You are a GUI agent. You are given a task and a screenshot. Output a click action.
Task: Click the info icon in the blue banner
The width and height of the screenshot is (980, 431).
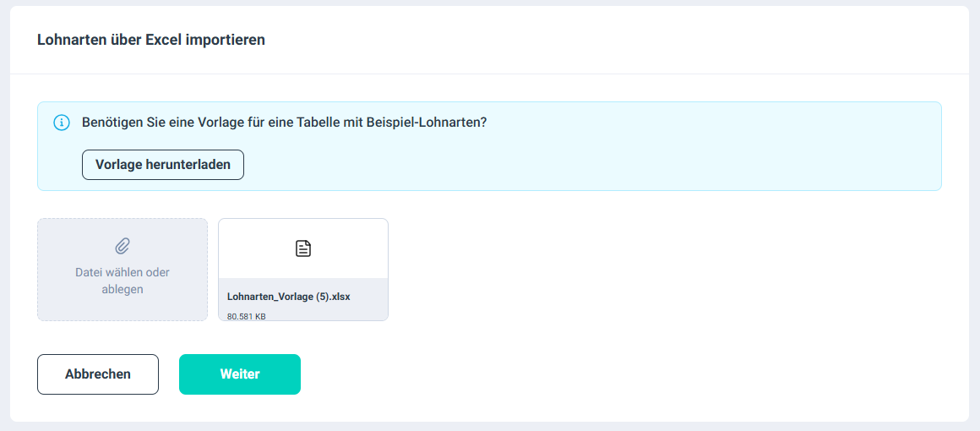point(62,123)
